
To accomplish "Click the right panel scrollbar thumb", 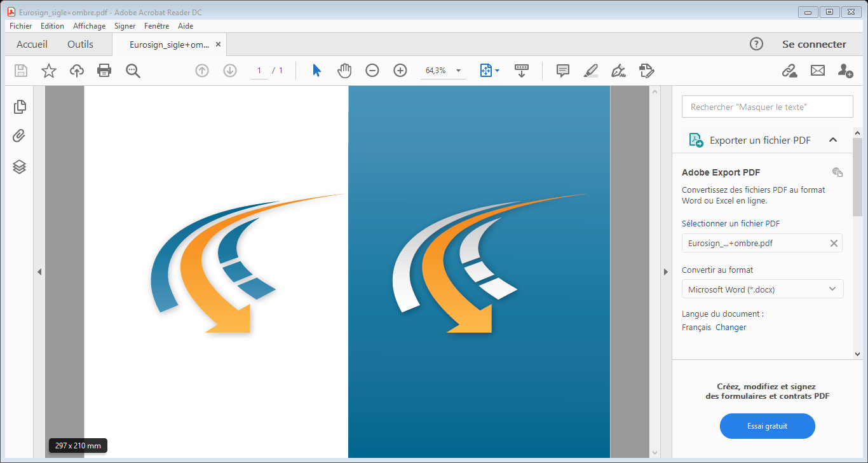I will coord(857,176).
